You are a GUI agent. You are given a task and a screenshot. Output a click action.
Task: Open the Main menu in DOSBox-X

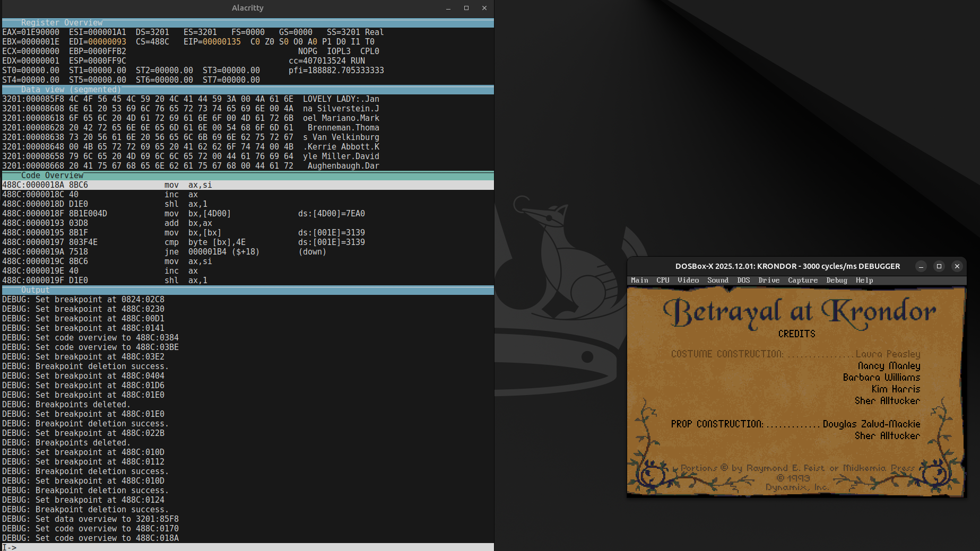(639, 280)
